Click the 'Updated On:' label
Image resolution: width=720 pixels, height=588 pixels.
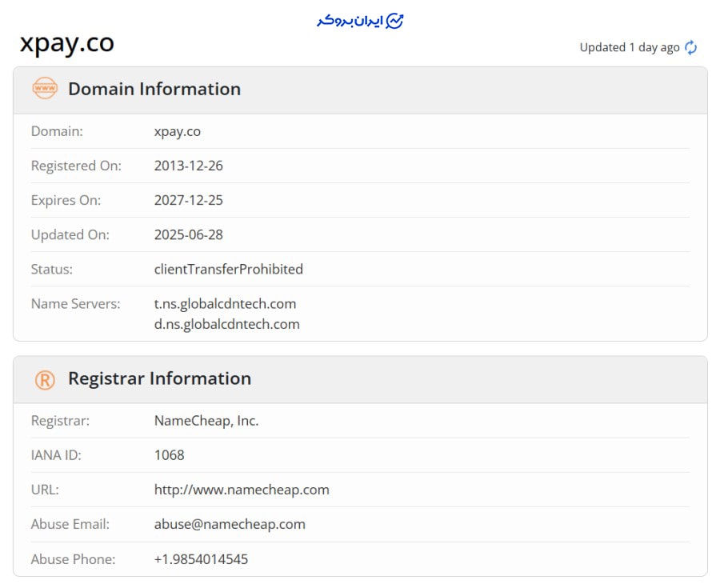[x=70, y=234]
